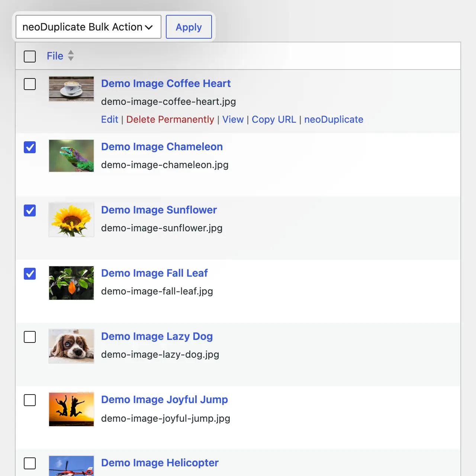The width and height of the screenshot is (476, 476).
Task: Open Demo Image Joyful Jump title link
Action: point(164,399)
